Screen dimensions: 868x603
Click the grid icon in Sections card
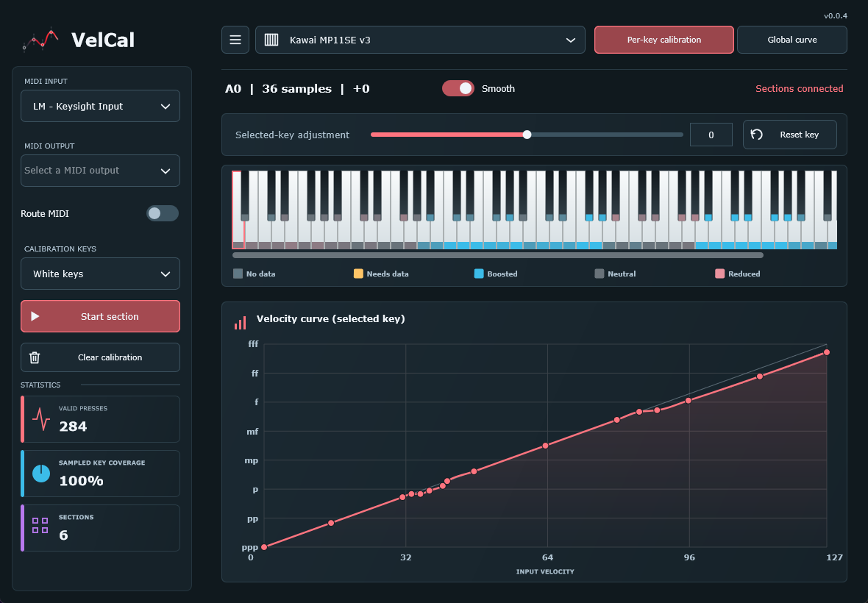point(40,526)
